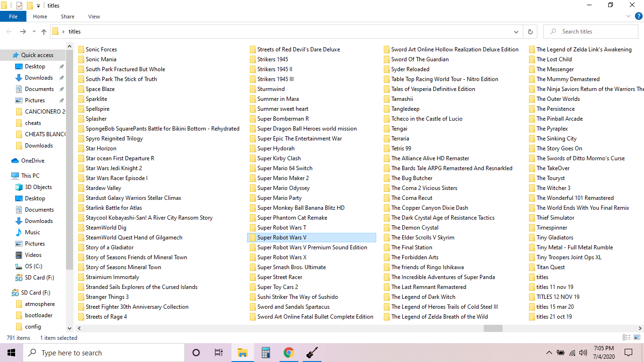The height and width of the screenshot is (362, 644).
Task: Select The Witcher 3 folder
Action: click(550, 188)
